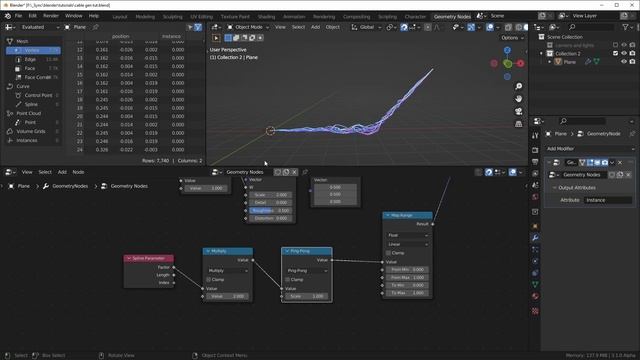
Task: Toggle render camera icon for Plane object
Action: pyautogui.click(x=632, y=62)
